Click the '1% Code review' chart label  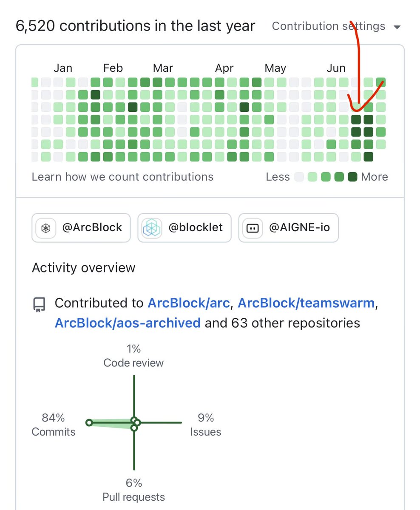[133, 356]
